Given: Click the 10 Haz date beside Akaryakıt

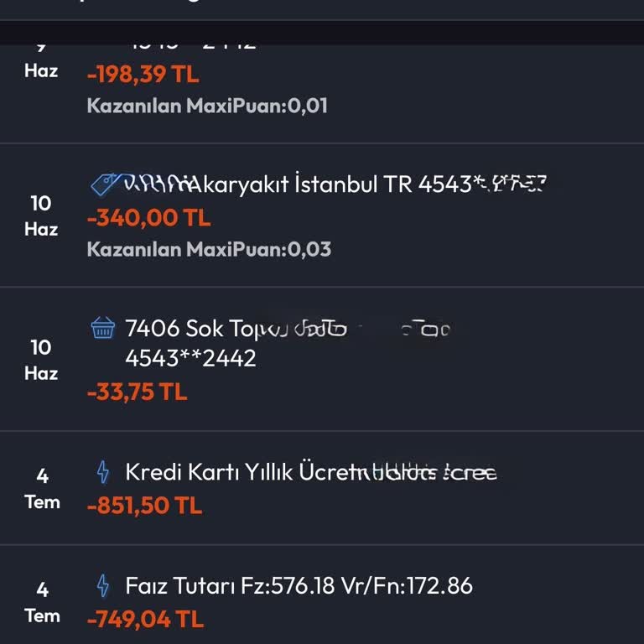Looking at the screenshot, I should coord(41,216).
